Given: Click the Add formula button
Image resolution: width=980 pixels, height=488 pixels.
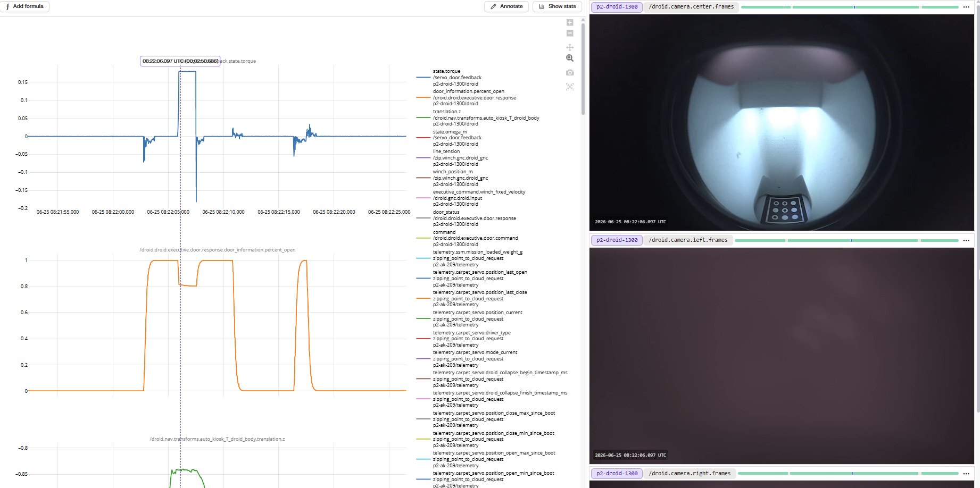Looking at the screenshot, I should [25, 6].
